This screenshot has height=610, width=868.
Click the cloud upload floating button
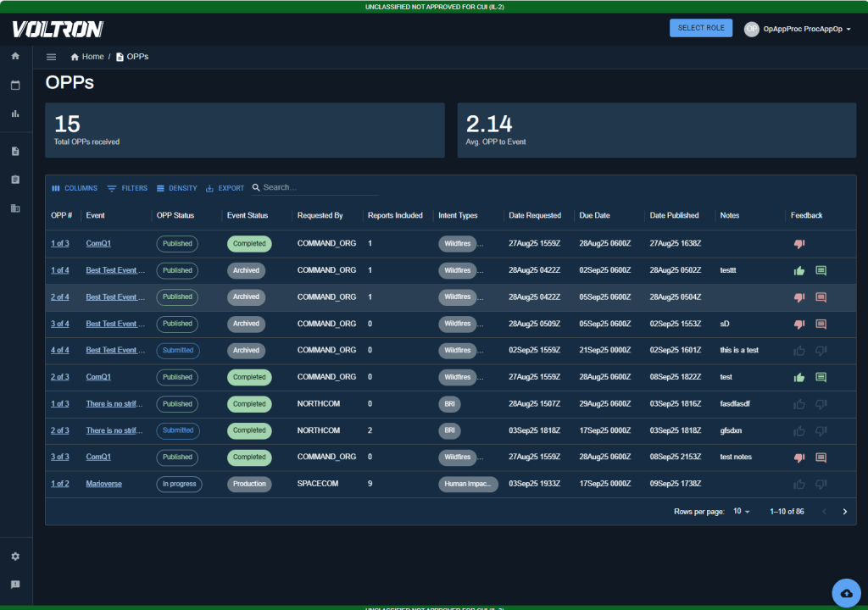(847, 592)
